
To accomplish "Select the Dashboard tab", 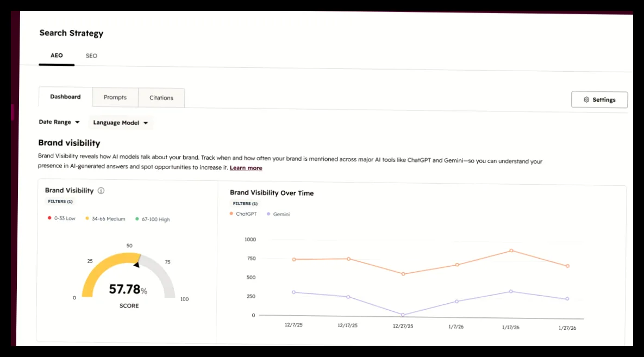I will pyautogui.click(x=65, y=97).
